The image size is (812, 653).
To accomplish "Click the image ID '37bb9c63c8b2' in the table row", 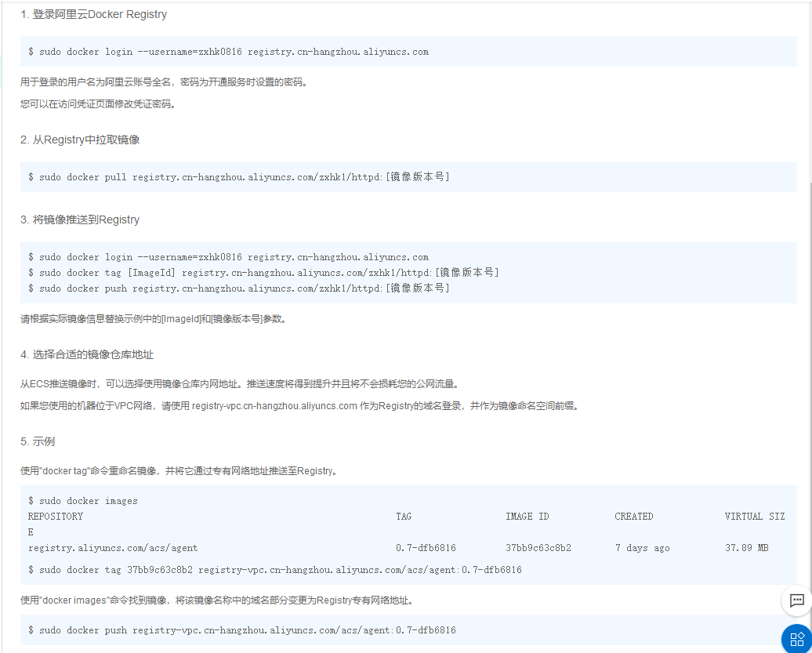I will pos(538,548).
